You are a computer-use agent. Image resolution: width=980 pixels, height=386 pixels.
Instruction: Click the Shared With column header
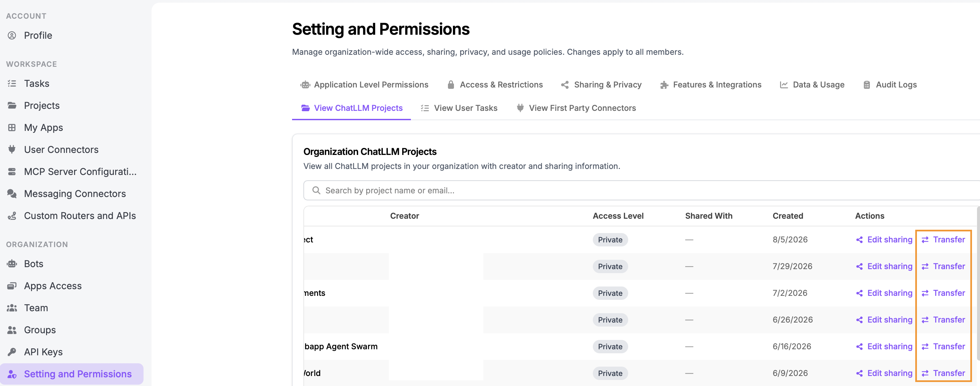coord(709,216)
